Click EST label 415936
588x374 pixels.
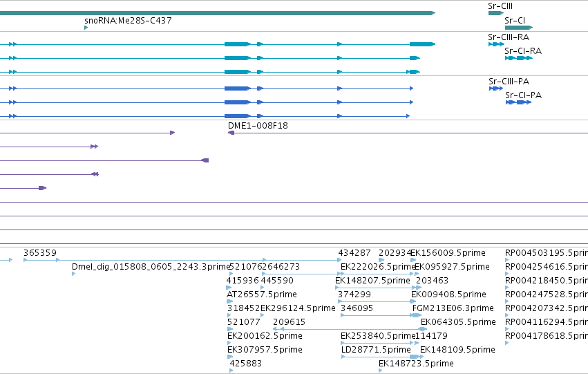243,281
